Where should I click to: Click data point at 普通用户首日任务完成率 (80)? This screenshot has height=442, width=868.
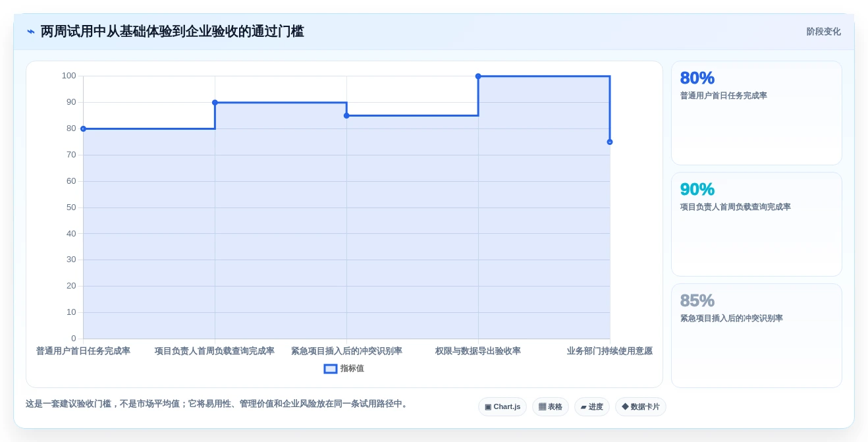[x=83, y=128]
